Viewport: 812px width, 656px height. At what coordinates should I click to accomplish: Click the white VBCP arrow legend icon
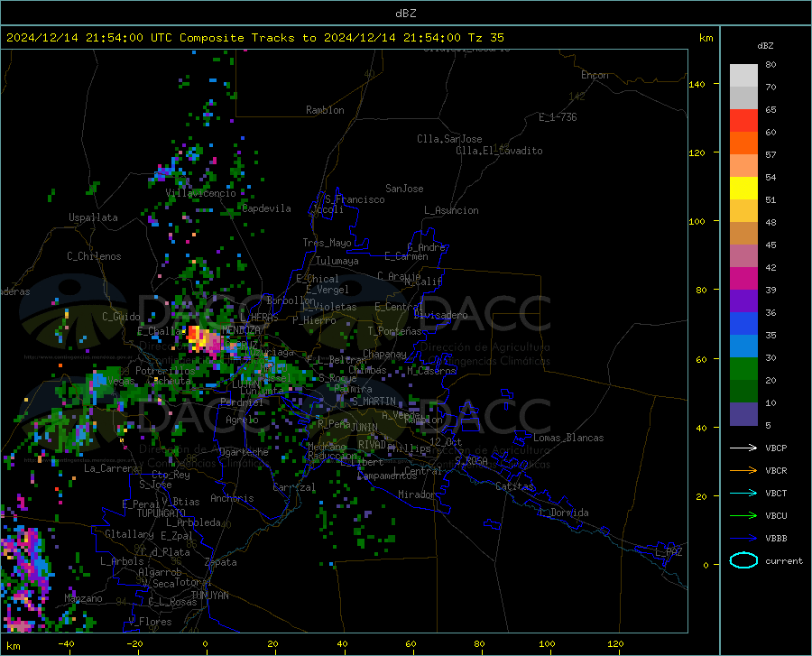743,448
